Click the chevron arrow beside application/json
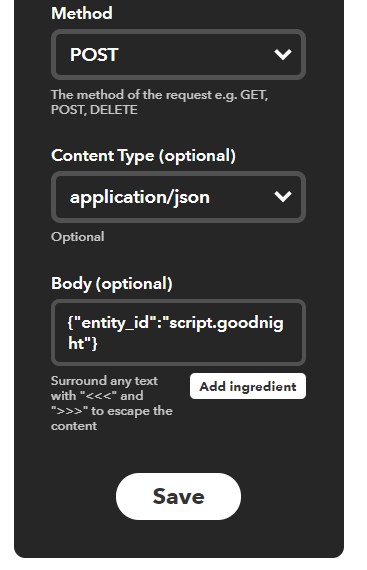This screenshot has height=570, width=367. pos(283,197)
